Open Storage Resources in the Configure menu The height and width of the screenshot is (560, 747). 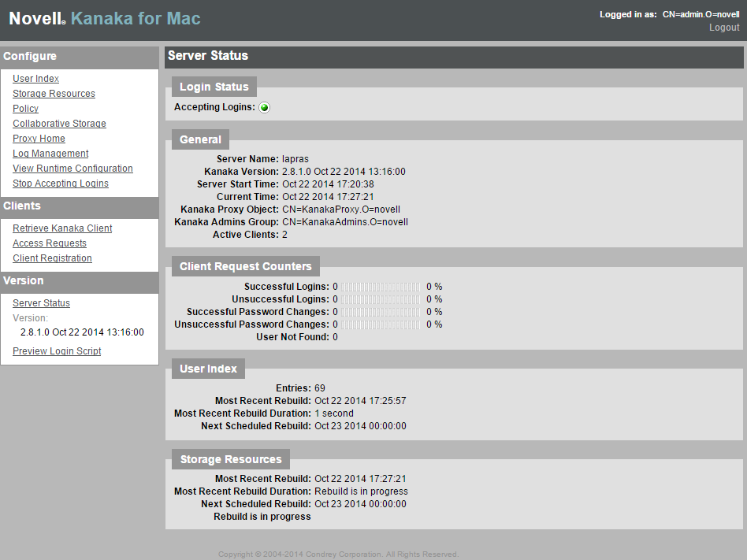point(54,93)
